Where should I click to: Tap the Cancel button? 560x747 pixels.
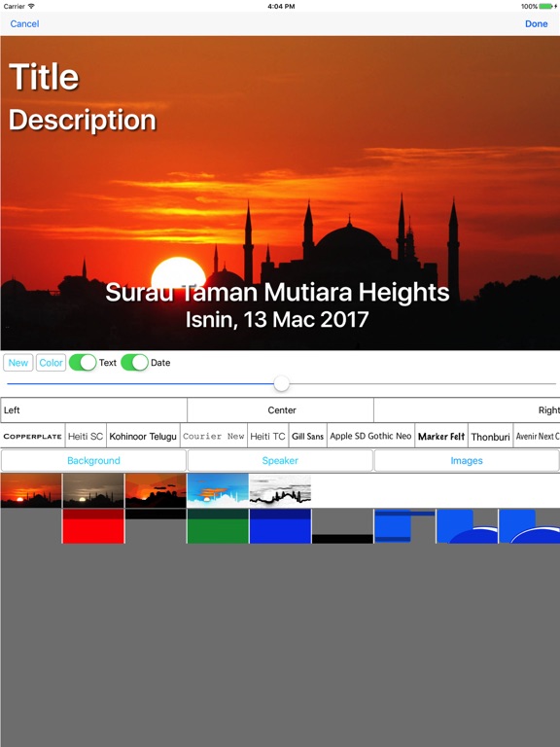[x=24, y=23]
